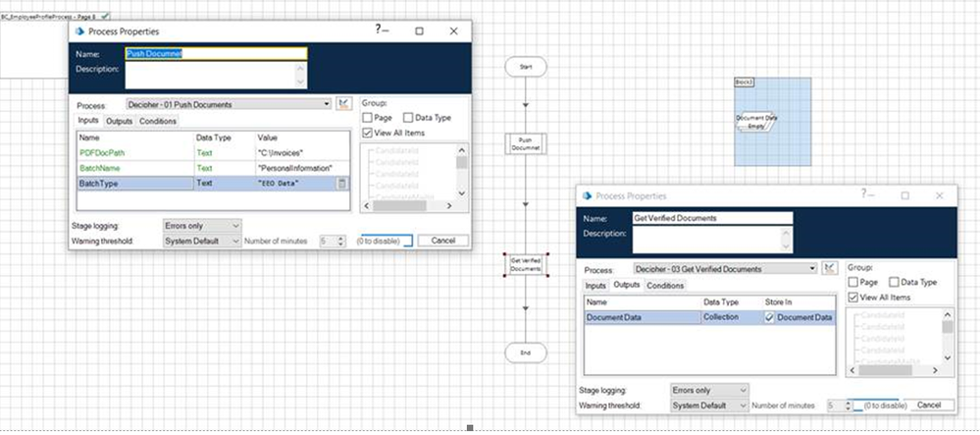Screen dimensions: 980x435
Task: Select the End stage on the canvas
Action: (x=526, y=352)
